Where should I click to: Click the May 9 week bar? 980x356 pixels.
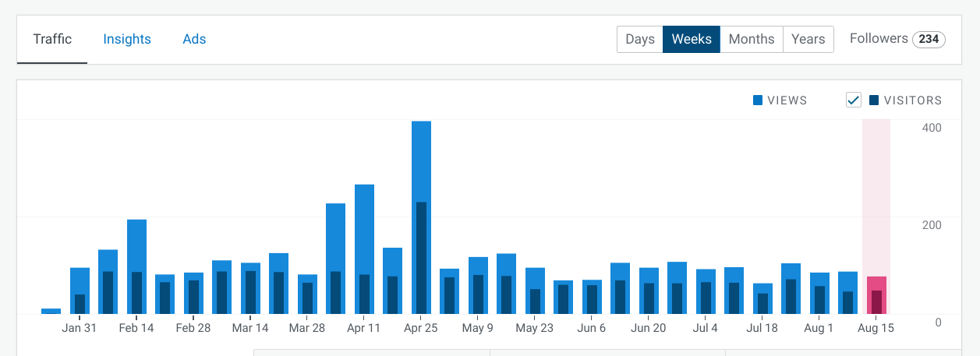pos(478,285)
